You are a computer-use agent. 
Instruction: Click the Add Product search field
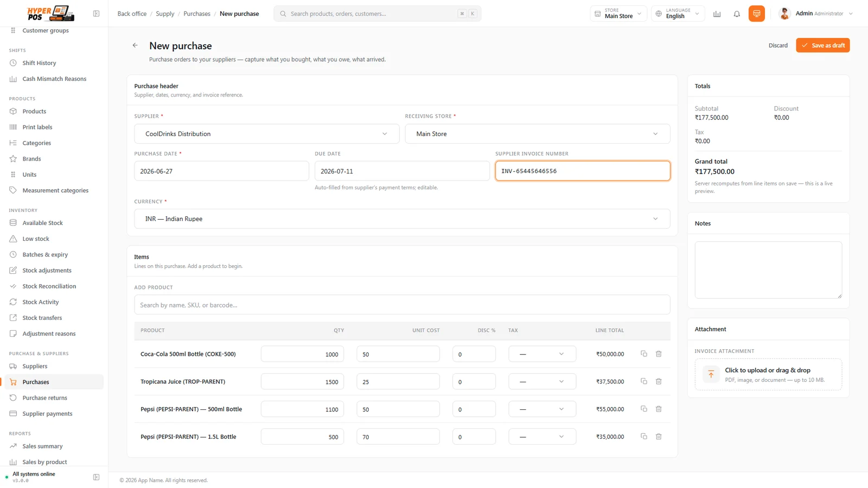402,305
